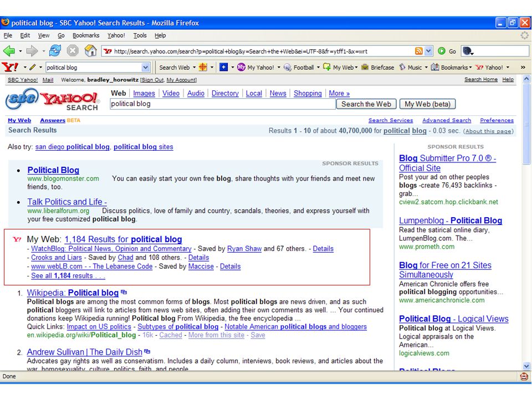
Task: Open Wikipedia result in new window icon
Action: tap(124, 292)
